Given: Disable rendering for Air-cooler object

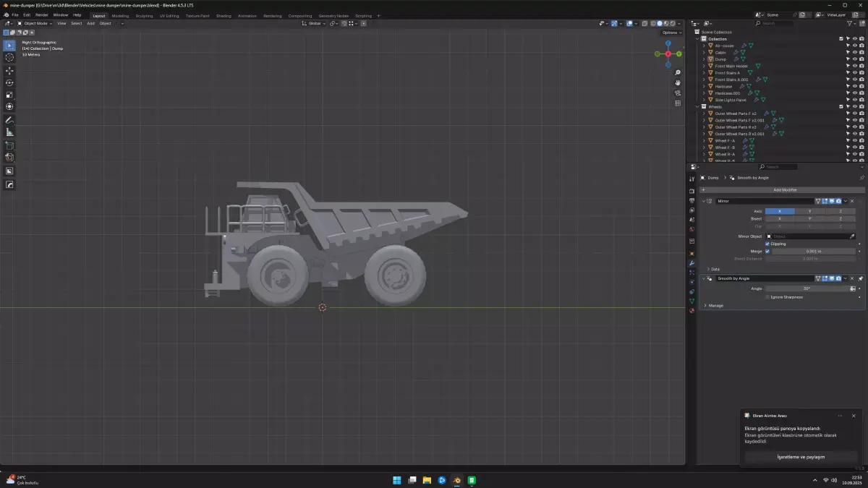Looking at the screenshot, I should [x=861, y=46].
